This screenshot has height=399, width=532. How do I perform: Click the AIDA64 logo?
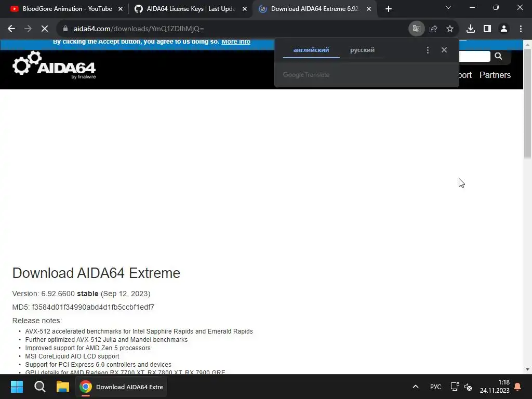[x=54, y=65]
